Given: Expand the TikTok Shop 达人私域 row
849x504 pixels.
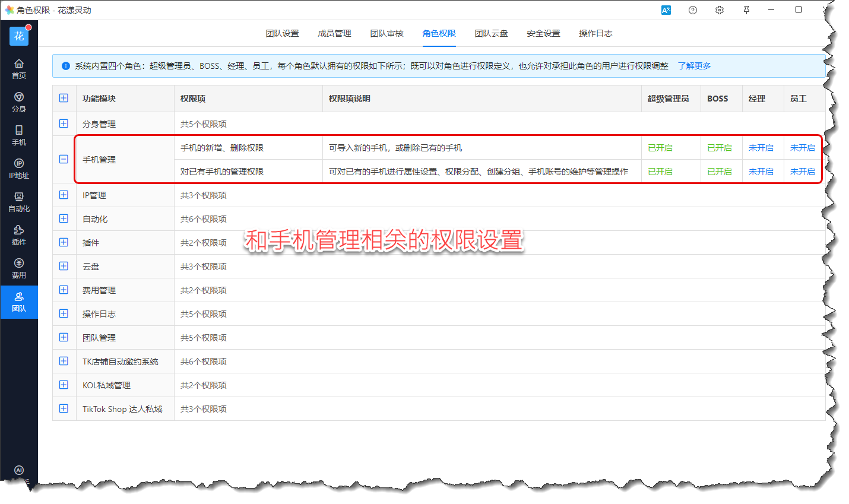Looking at the screenshot, I should pos(64,408).
